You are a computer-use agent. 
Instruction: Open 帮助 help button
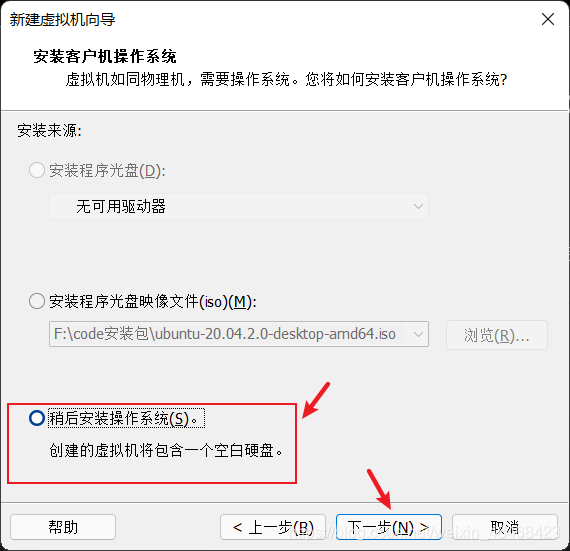(63, 527)
